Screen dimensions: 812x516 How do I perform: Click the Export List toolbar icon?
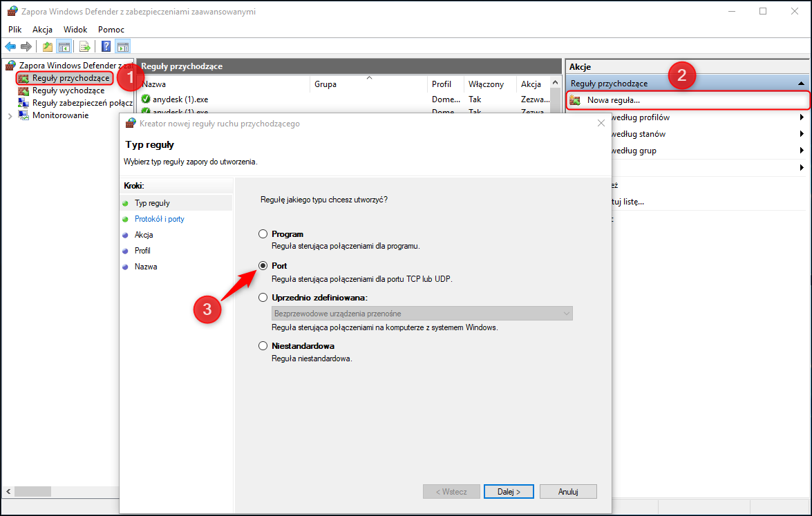(85, 46)
